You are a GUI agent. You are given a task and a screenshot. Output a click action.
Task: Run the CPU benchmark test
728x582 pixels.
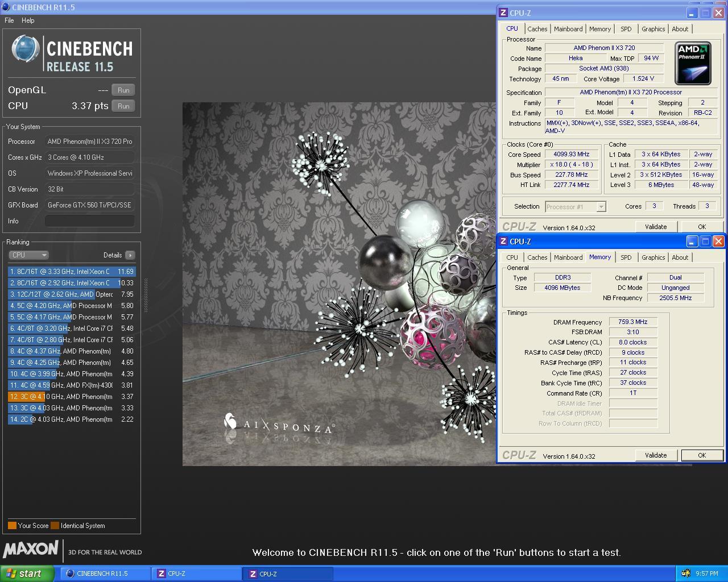(x=123, y=106)
